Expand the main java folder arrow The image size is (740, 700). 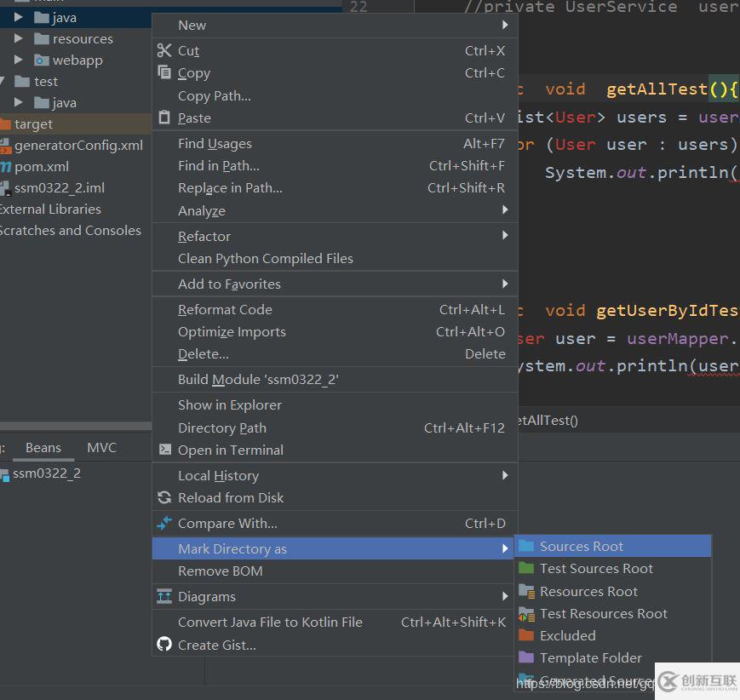tap(19, 18)
